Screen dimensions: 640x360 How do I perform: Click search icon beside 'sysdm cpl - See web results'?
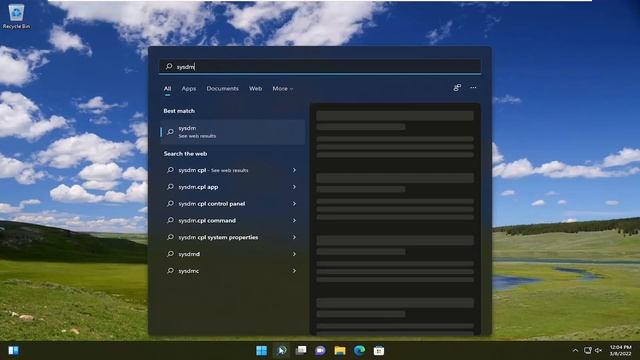[170, 170]
